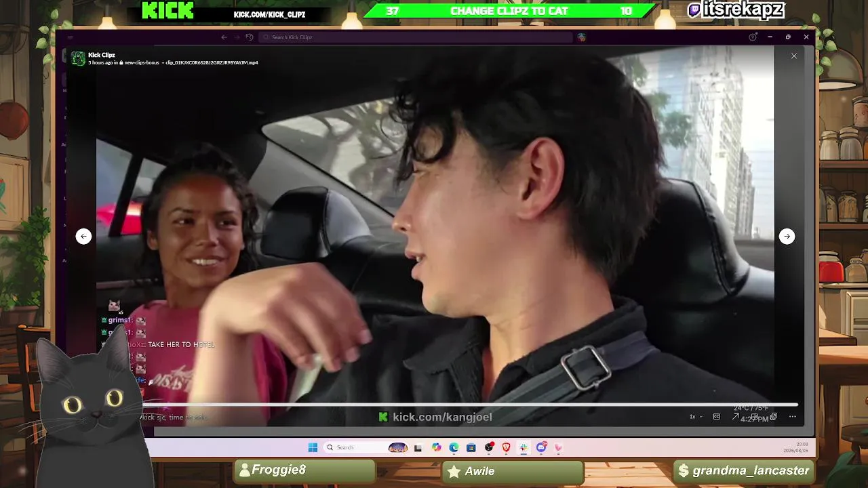Open more video actions (three dots)
Viewport: 868px width, 488px height.
click(x=793, y=417)
